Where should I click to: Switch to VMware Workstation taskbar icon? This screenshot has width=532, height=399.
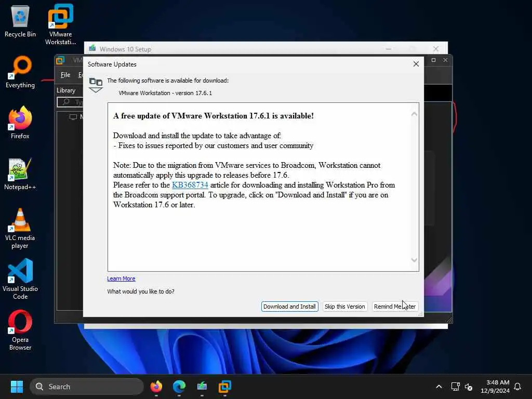pos(224,387)
